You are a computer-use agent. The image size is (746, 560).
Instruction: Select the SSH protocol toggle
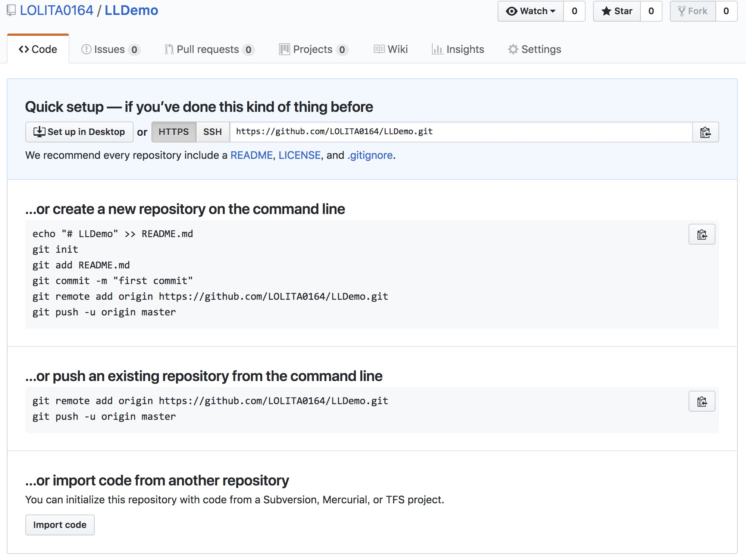pos(213,132)
